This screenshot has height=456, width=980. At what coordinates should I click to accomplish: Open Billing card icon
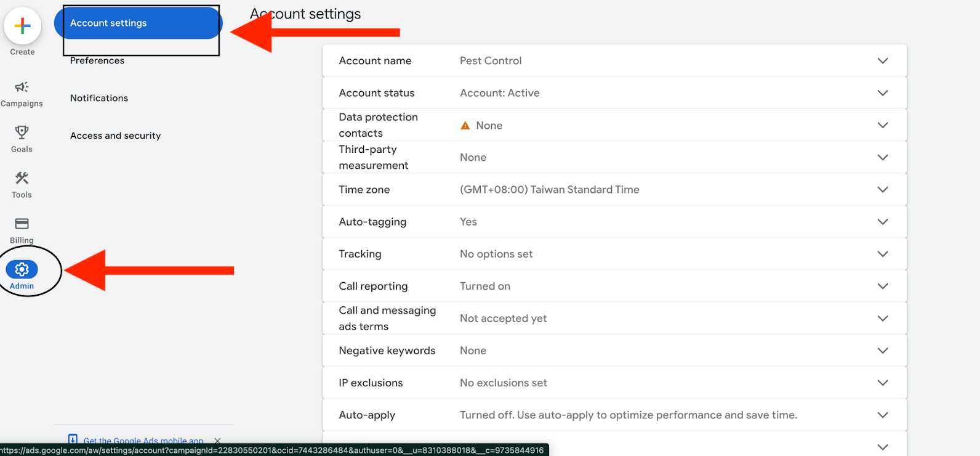tap(22, 224)
